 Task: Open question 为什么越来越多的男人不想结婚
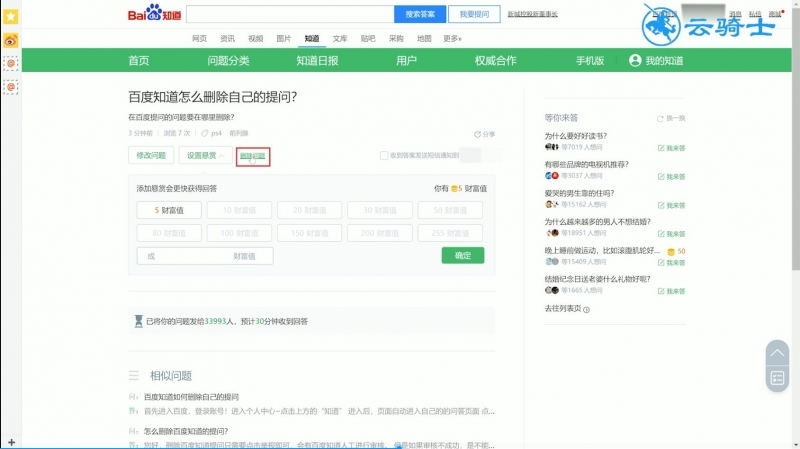[x=597, y=221]
